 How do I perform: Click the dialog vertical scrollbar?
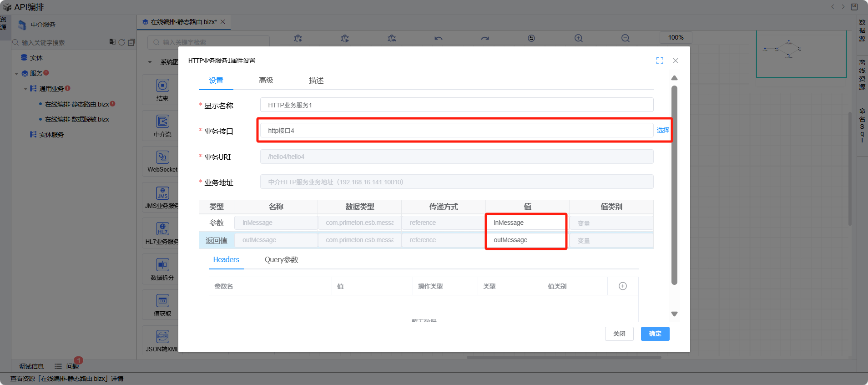(x=674, y=182)
